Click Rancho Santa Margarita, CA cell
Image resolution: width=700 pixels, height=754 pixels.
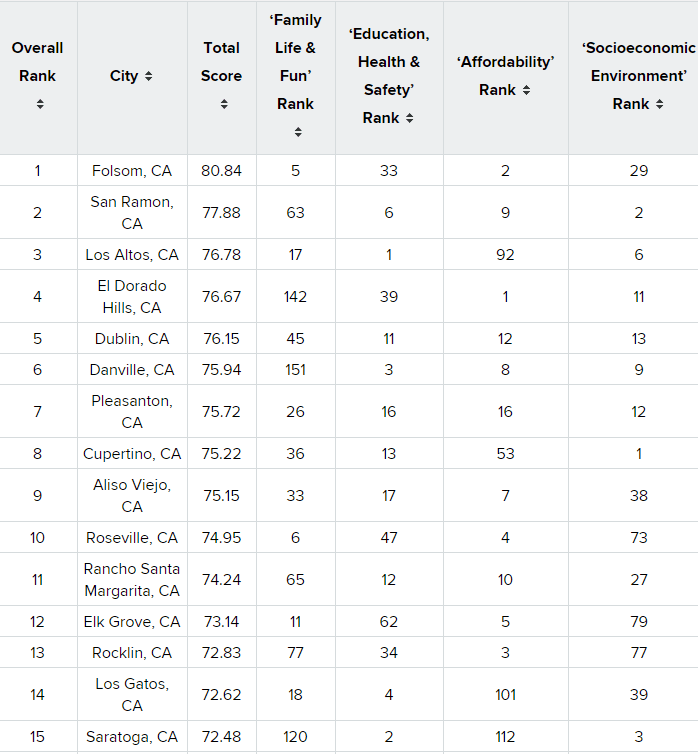(132, 580)
